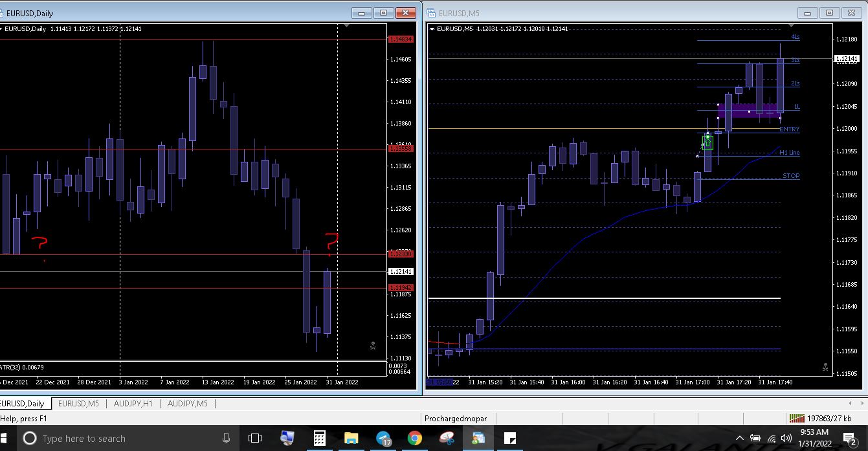868x451 pixels.
Task: Click the skull icon on the Daily chart
Action: (x=373, y=346)
